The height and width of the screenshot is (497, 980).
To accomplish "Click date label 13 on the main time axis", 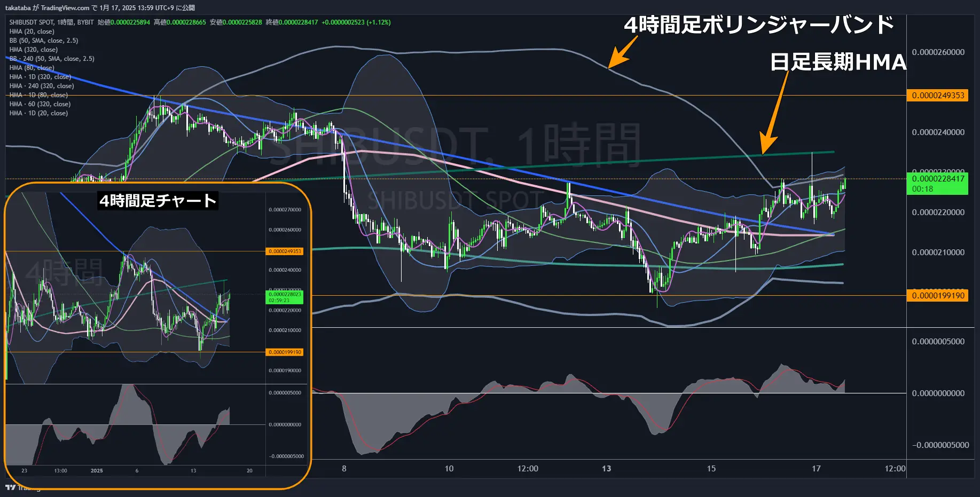I will tap(607, 469).
